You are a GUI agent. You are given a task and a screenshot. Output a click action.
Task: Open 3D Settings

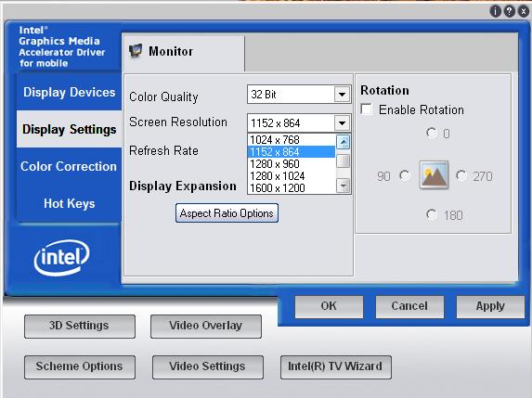80,327
